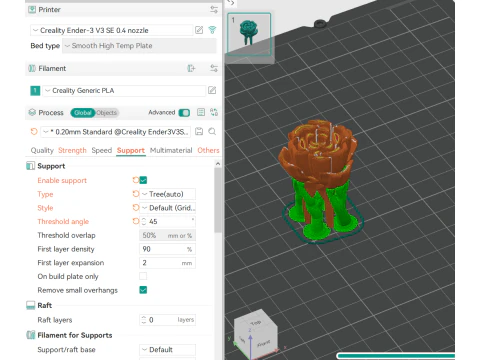The width and height of the screenshot is (480, 360).
Task: Click the printer wifi connection icon
Action: click(x=212, y=30)
